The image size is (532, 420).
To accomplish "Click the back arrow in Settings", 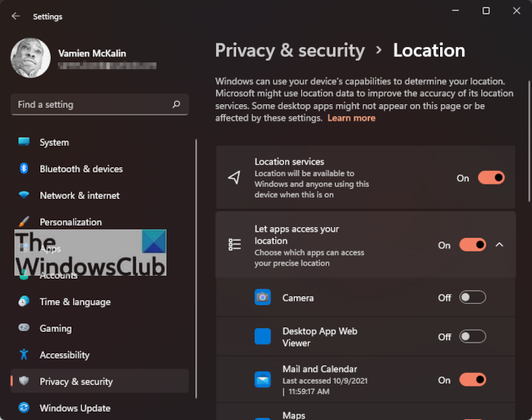I will point(15,16).
